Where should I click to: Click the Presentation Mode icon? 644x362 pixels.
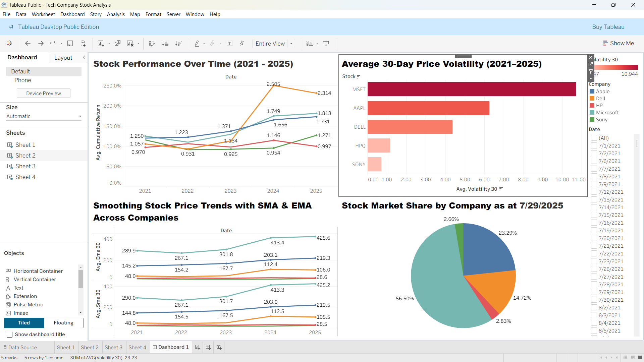pyautogui.click(x=326, y=43)
